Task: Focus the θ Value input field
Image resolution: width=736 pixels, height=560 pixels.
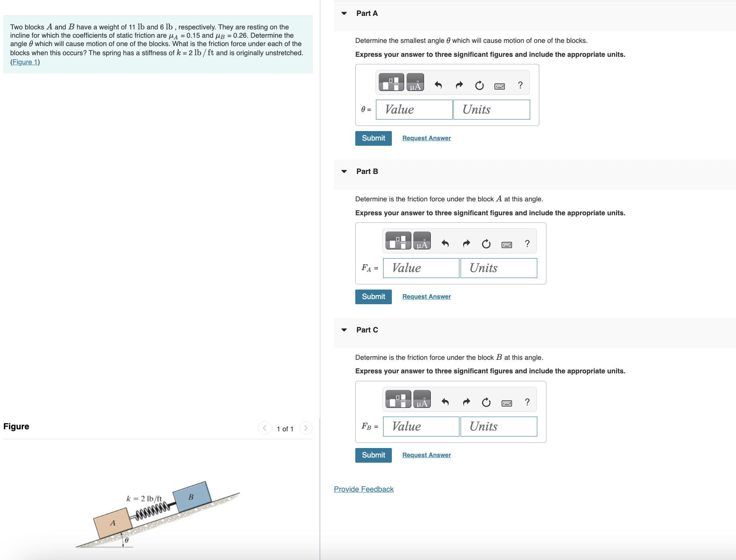Action: tap(414, 110)
